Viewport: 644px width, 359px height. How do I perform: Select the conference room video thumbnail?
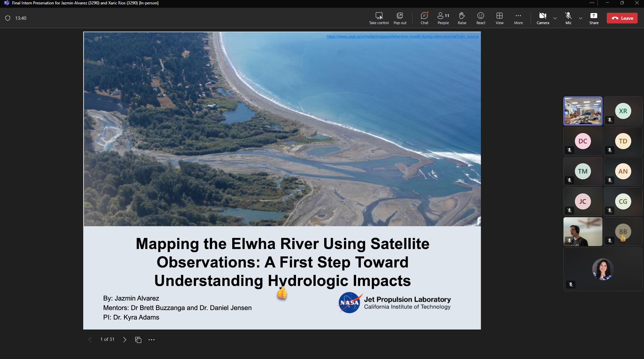click(583, 111)
